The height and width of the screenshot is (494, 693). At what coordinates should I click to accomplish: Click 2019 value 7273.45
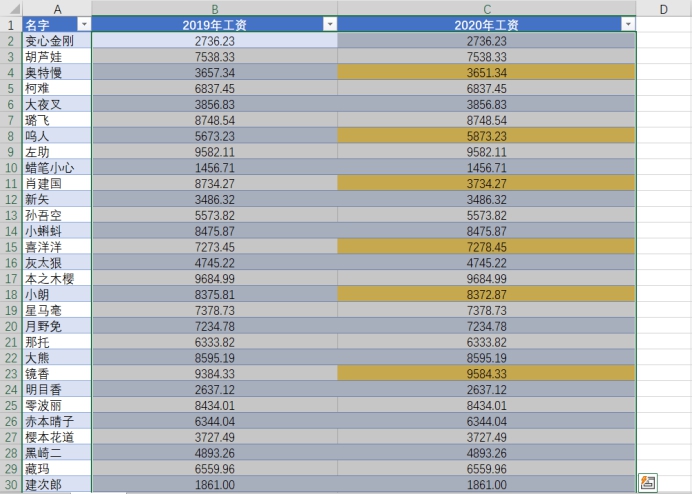tap(215, 247)
